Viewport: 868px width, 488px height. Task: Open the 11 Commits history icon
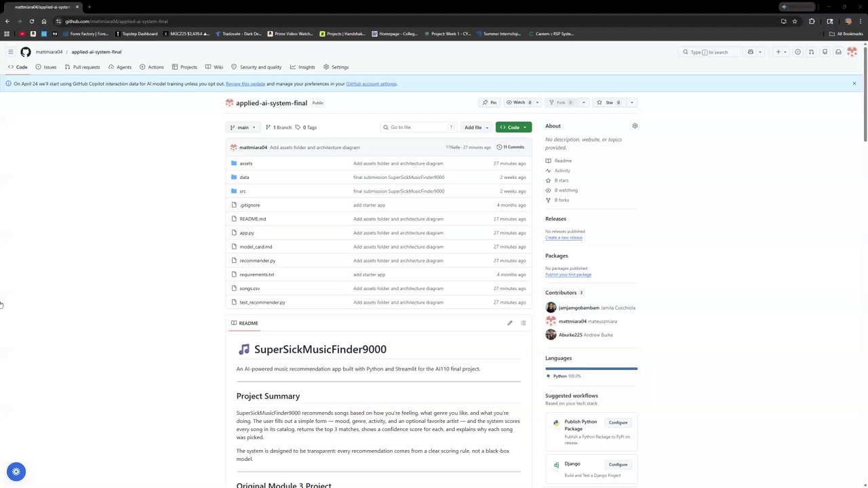[x=510, y=147]
